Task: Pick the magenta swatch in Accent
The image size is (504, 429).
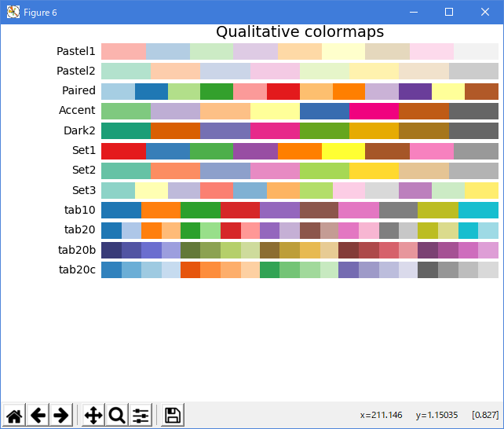Action: pos(374,111)
